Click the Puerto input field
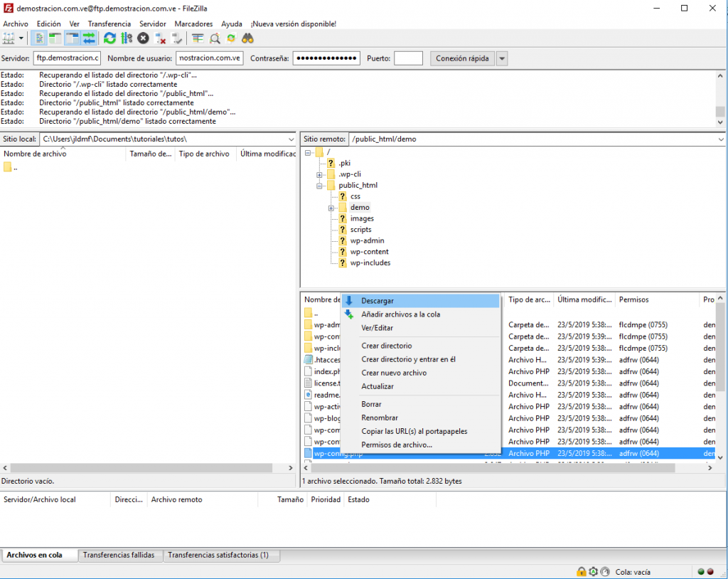728x579 pixels. point(408,58)
